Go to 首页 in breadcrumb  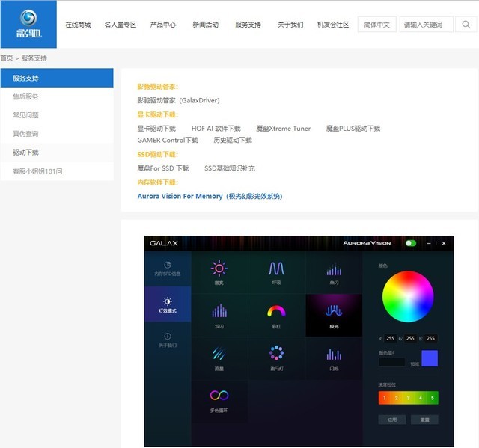click(7, 58)
